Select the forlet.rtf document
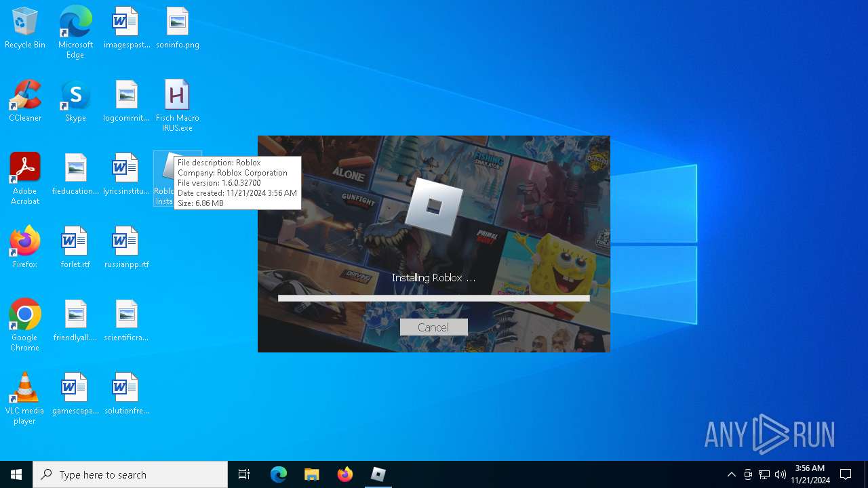 tap(75, 247)
